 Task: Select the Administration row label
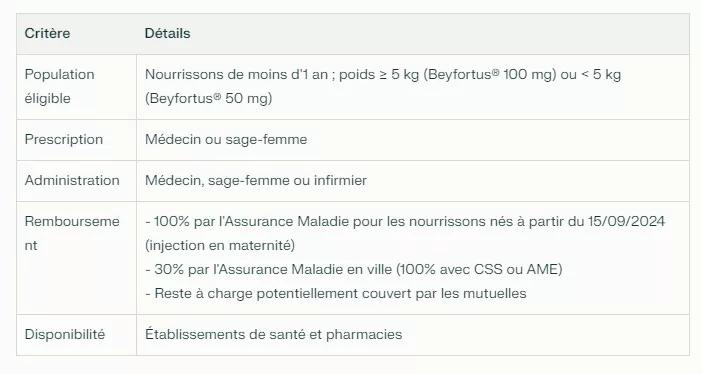pyautogui.click(x=72, y=181)
